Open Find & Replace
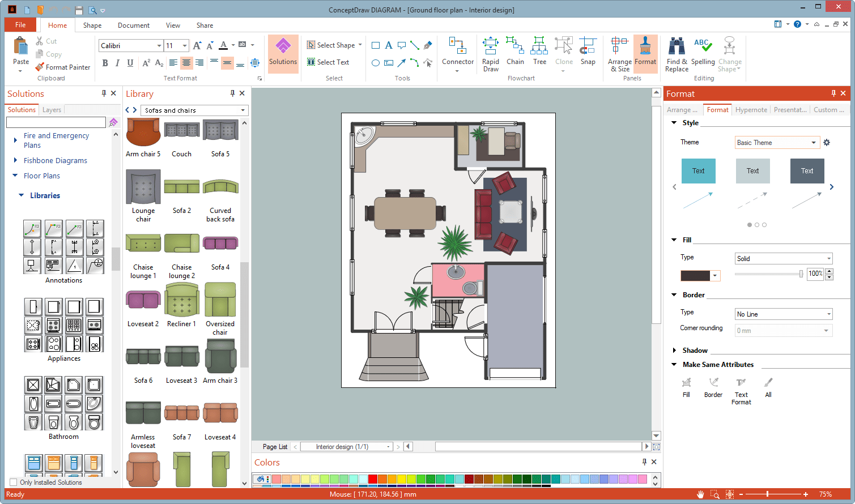Image resolution: width=855 pixels, height=504 pixels. click(676, 54)
